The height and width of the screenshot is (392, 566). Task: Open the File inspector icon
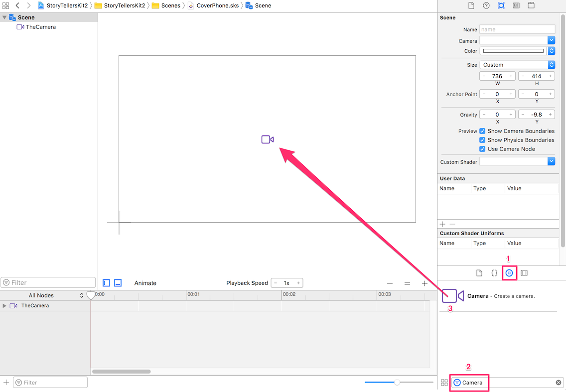point(471,5)
